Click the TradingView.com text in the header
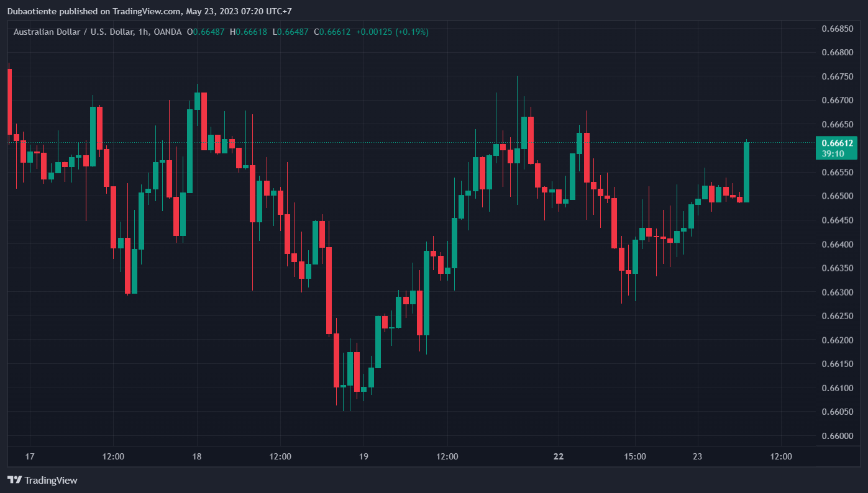 coord(150,11)
